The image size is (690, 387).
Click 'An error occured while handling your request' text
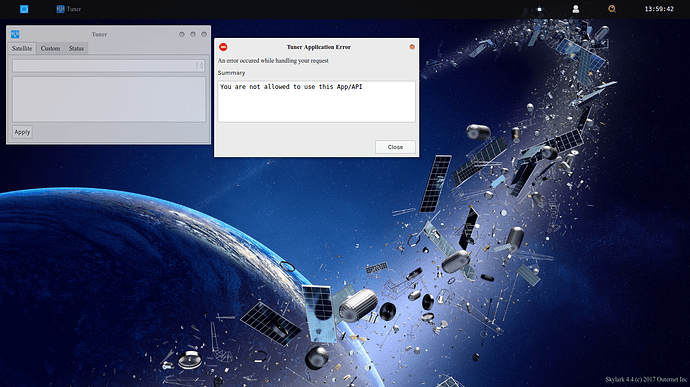coord(273,61)
